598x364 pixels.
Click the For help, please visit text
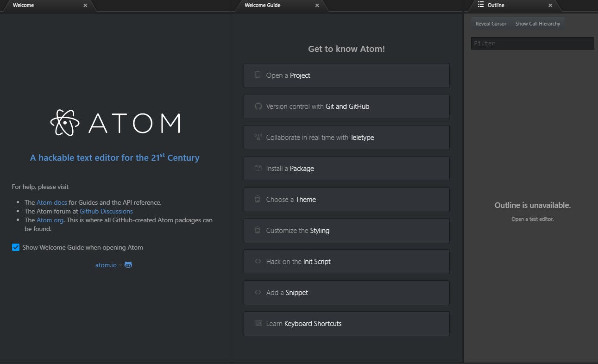point(40,187)
